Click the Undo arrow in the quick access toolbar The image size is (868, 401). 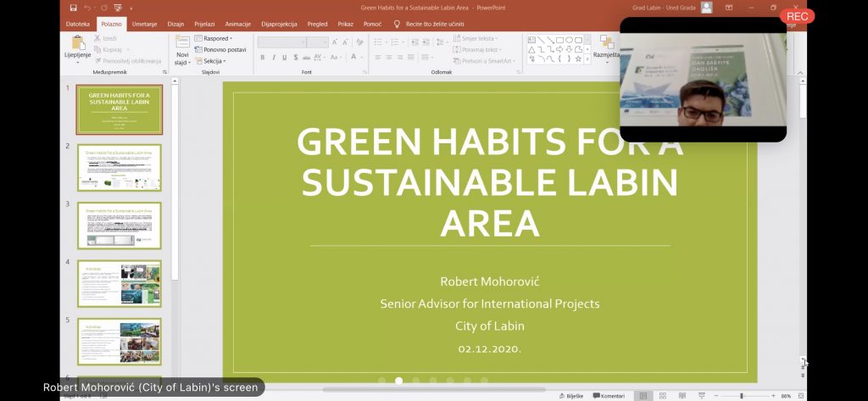[x=87, y=8]
